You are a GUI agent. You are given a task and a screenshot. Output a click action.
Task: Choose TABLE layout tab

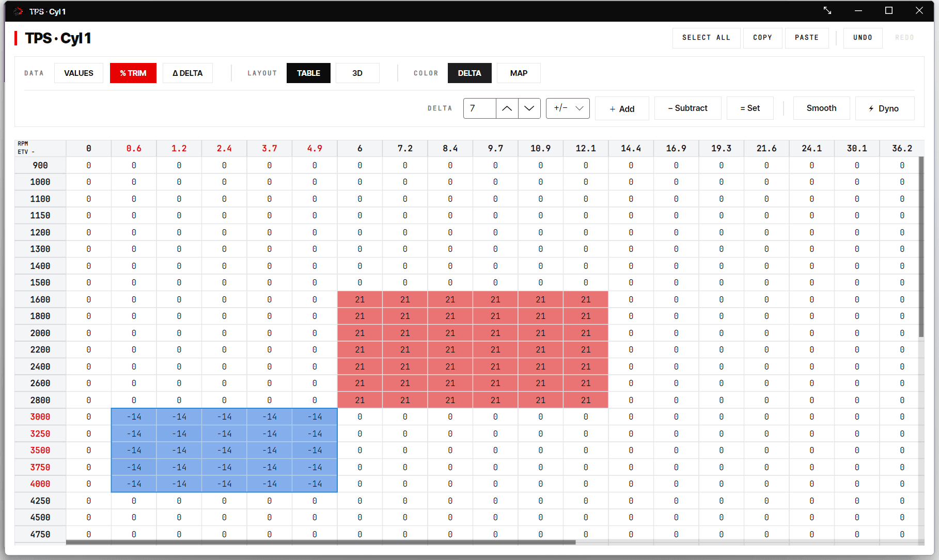click(308, 73)
